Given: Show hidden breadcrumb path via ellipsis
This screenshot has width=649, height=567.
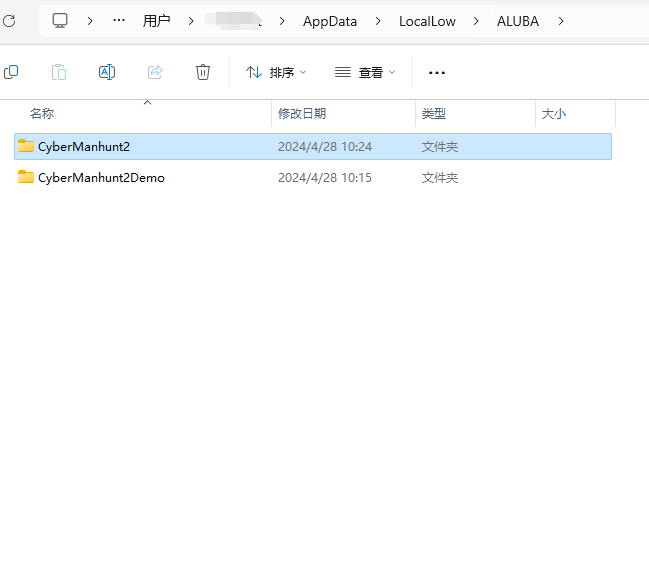Looking at the screenshot, I should (119, 20).
